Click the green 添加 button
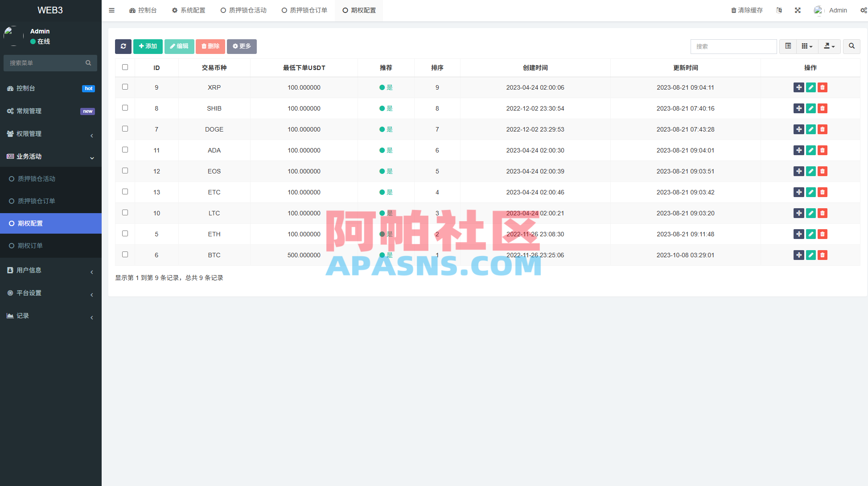Image resolution: width=868 pixels, height=486 pixels. (148, 46)
